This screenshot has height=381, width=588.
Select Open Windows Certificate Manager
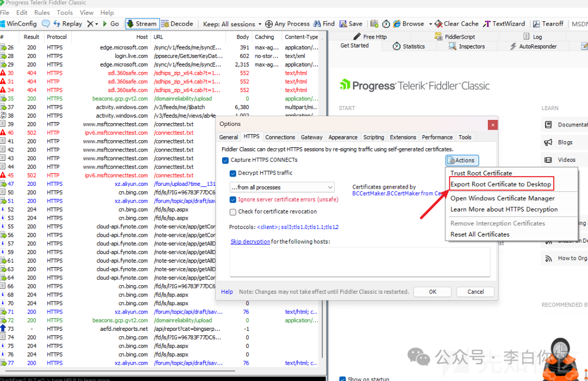(x=503, y=198)
